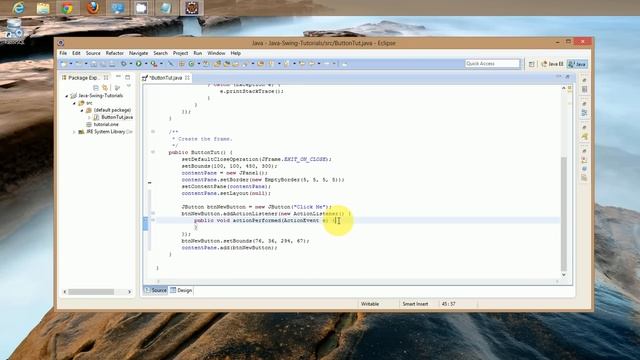The image size is (640, 360).
Task: Open the New Java Class dropdown arrow
Action: pos(199,64)
